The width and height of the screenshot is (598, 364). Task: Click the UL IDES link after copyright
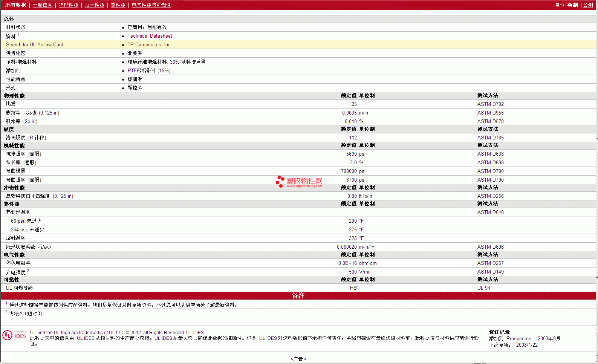pos(195,332)
